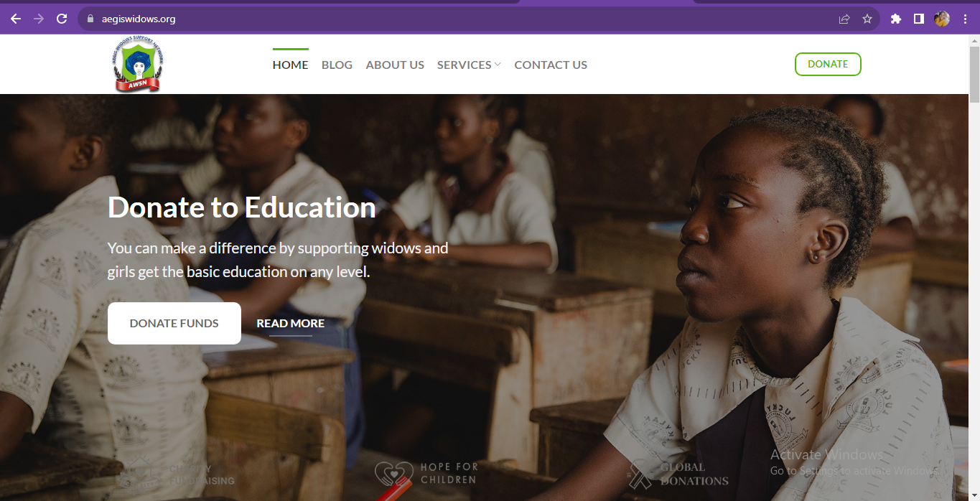The width and height of the screenshot is (980, 501).
Task: Click the lock icon beside the URL
Action: pos(90,19)
